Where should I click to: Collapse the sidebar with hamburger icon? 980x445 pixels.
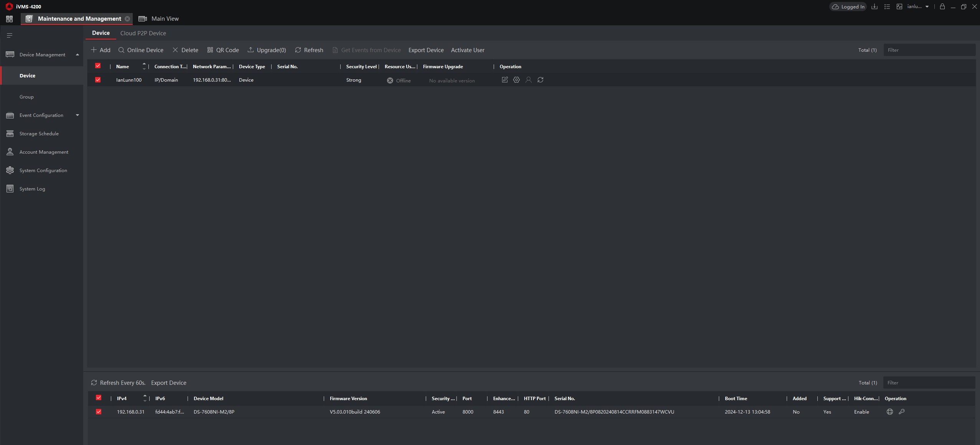[10, 35]
